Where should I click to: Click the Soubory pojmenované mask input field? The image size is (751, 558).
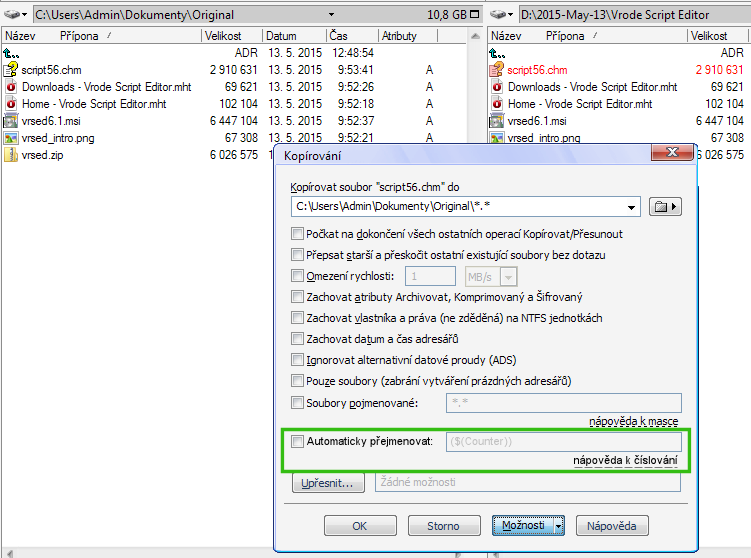tap(563, 403)
